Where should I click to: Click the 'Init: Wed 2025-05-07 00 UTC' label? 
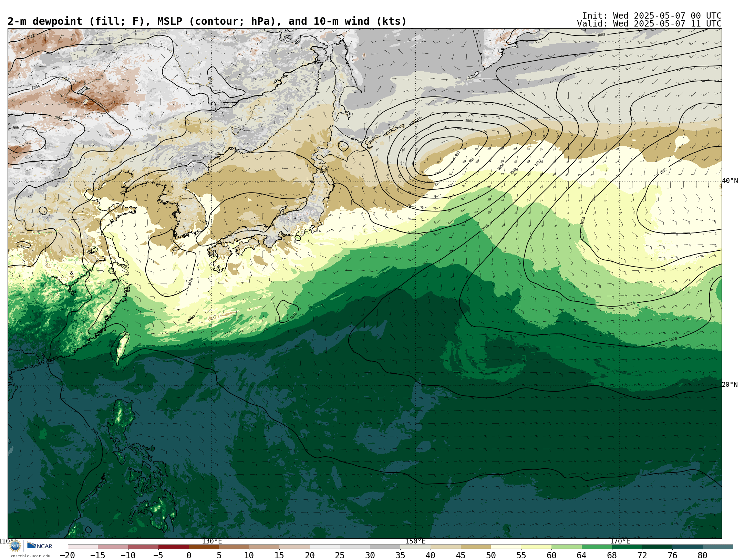click(x=652, y=16)
